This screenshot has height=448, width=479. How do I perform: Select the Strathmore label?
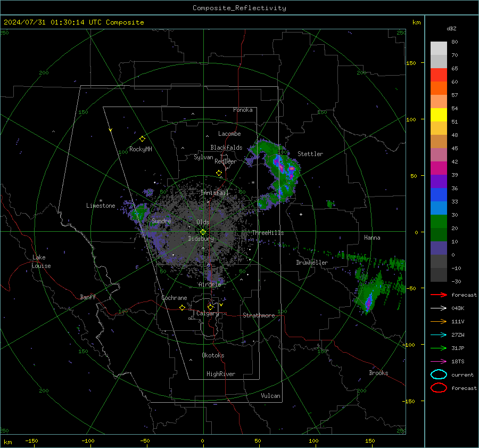259,315
